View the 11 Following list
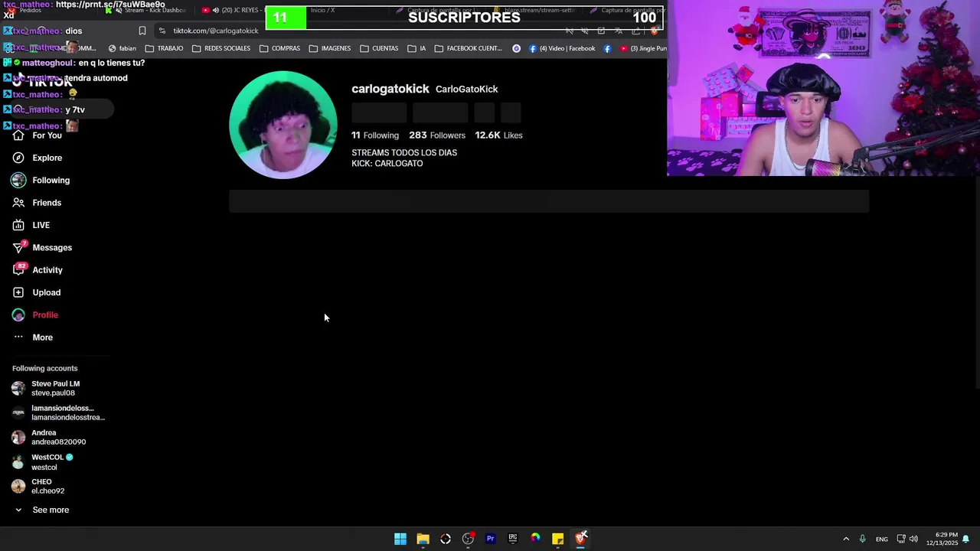 (375, 135)
